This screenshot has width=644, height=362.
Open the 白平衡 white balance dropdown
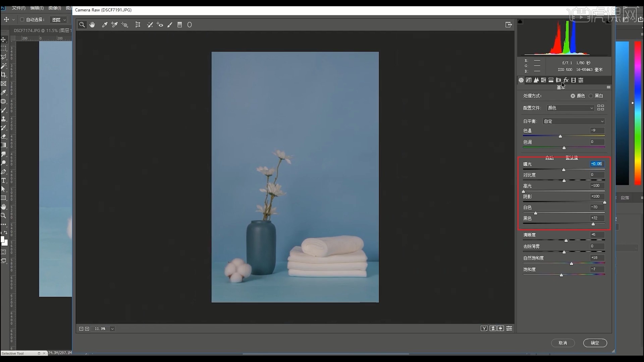574,121
